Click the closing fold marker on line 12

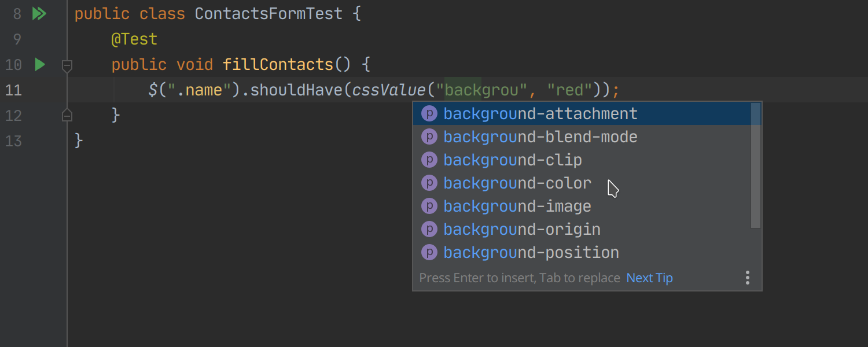(x=67, y=115)
